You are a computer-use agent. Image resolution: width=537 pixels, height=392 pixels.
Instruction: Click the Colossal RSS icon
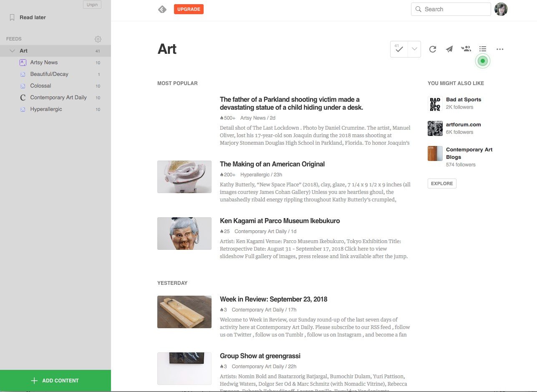[x=23, y=86]
